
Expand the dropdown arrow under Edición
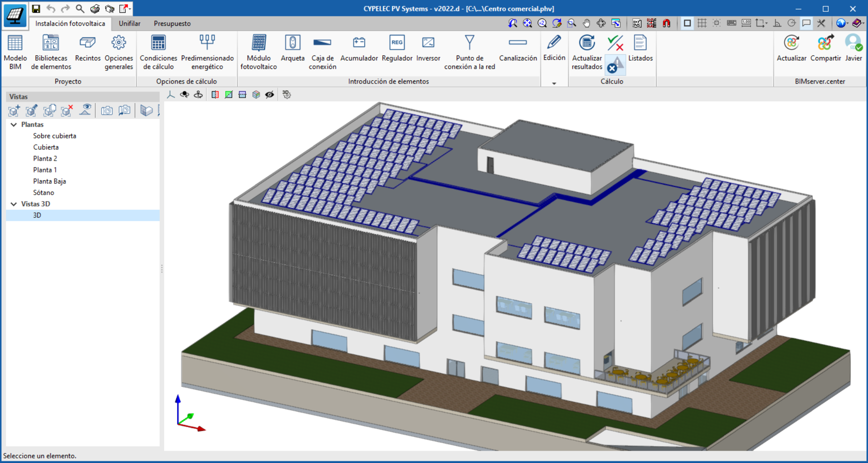coord(554,83)
